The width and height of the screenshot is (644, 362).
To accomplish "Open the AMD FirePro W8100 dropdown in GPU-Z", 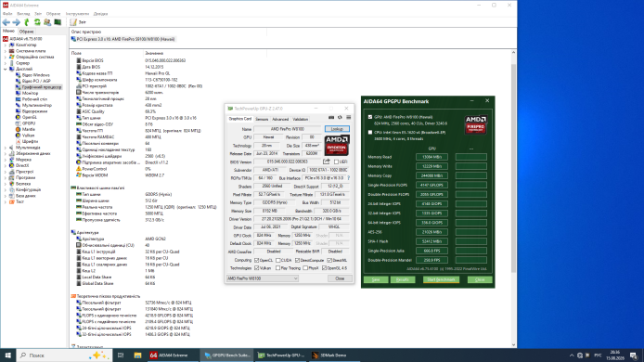I will point(263,278).
